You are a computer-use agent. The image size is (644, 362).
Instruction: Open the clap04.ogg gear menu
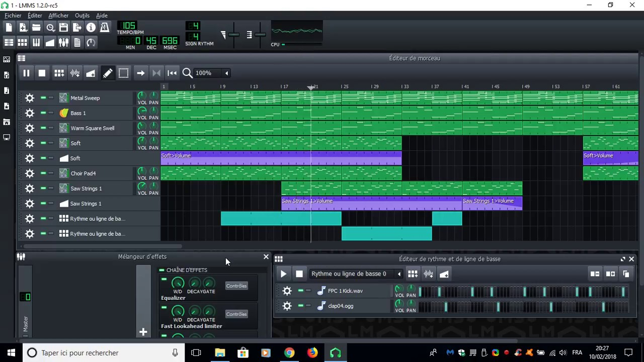pos(287,306)
